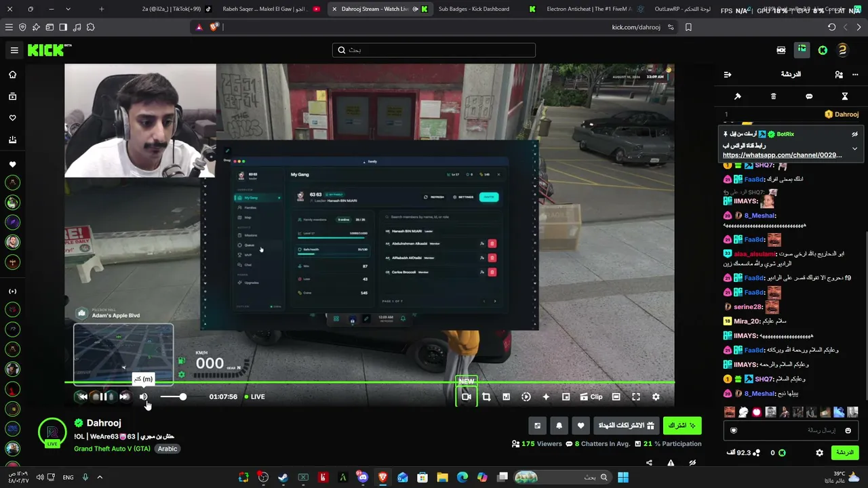Reload the page in the browser
Image resolution: width=868 pixels, height=488 pixels.
831,27
